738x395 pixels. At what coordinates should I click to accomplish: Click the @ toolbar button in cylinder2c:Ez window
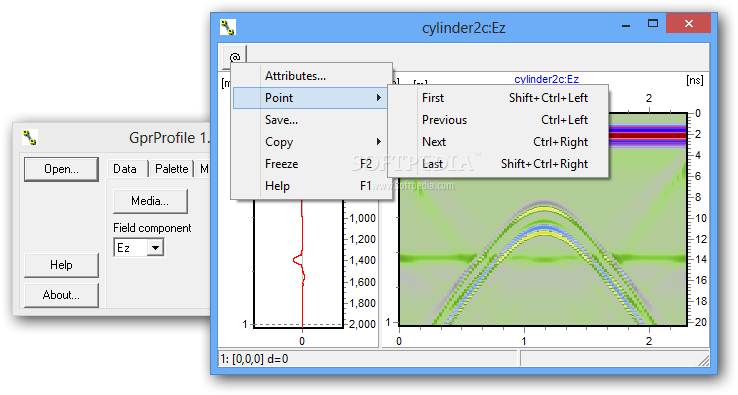click(x=234, y=57)
